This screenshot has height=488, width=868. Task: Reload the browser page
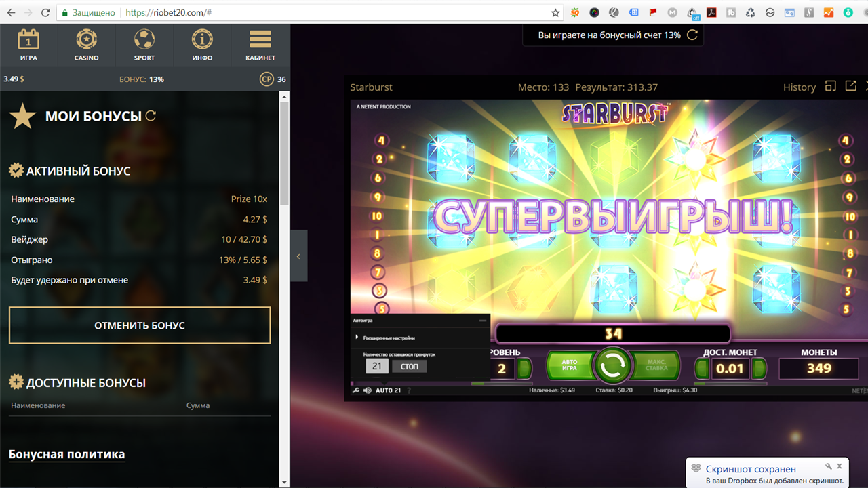coord(45,13)
